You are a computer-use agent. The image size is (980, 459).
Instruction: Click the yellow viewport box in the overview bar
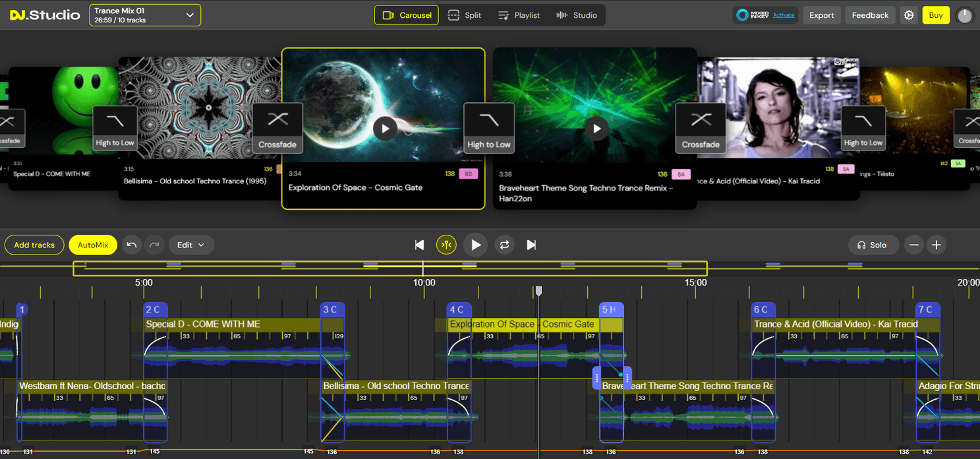pyautogui.click(x=390, y=268)
